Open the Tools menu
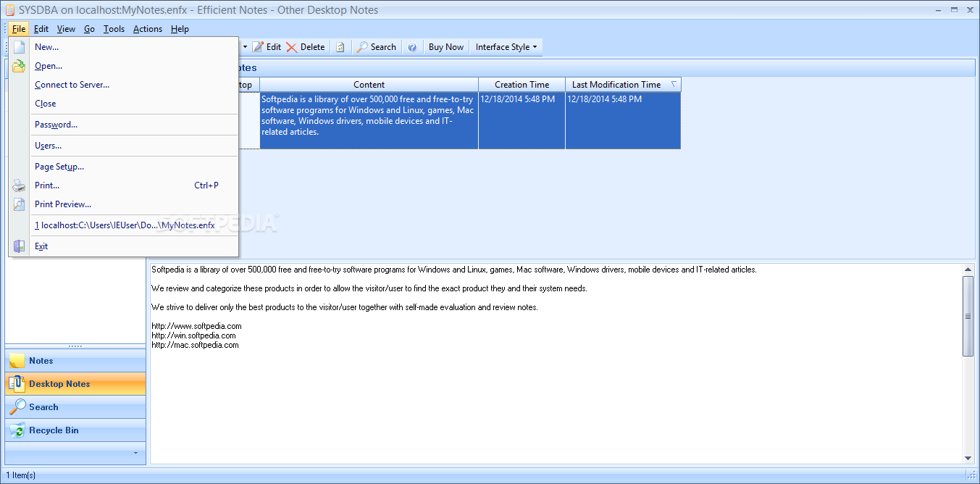 (114, 29)
